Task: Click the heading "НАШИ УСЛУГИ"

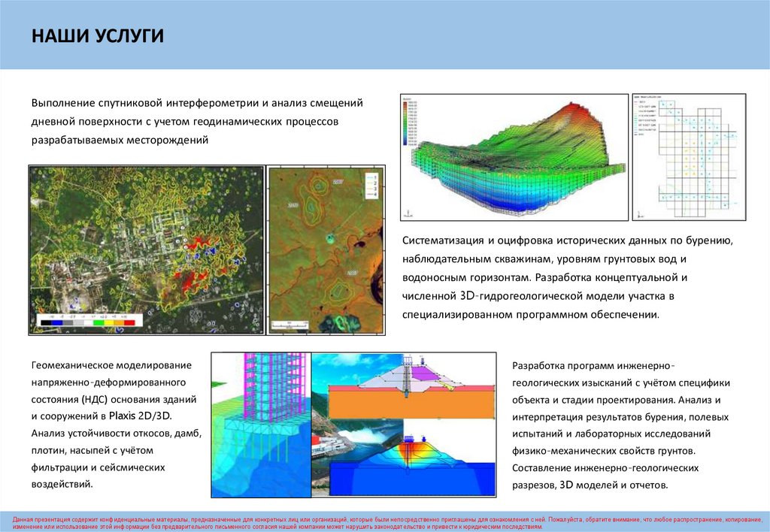Action: (98, 36)
